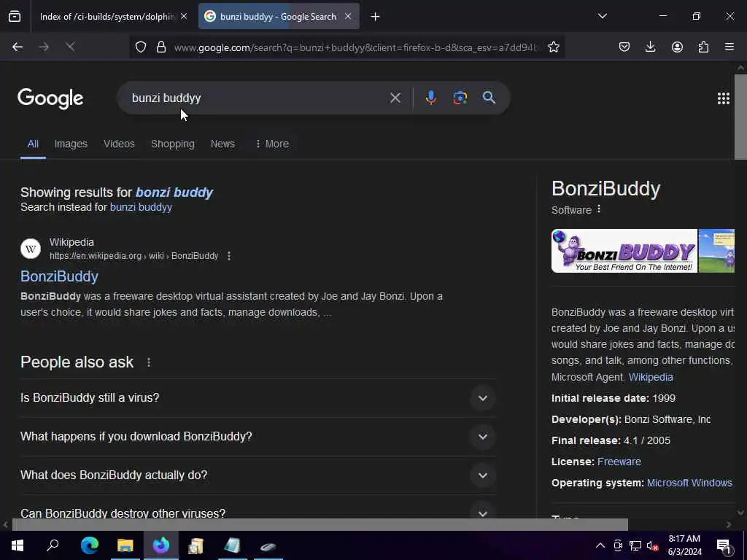The image size is (747, 560).
Task: Close the bunzi buddyy Google Search tab
Action: point(348,17)
